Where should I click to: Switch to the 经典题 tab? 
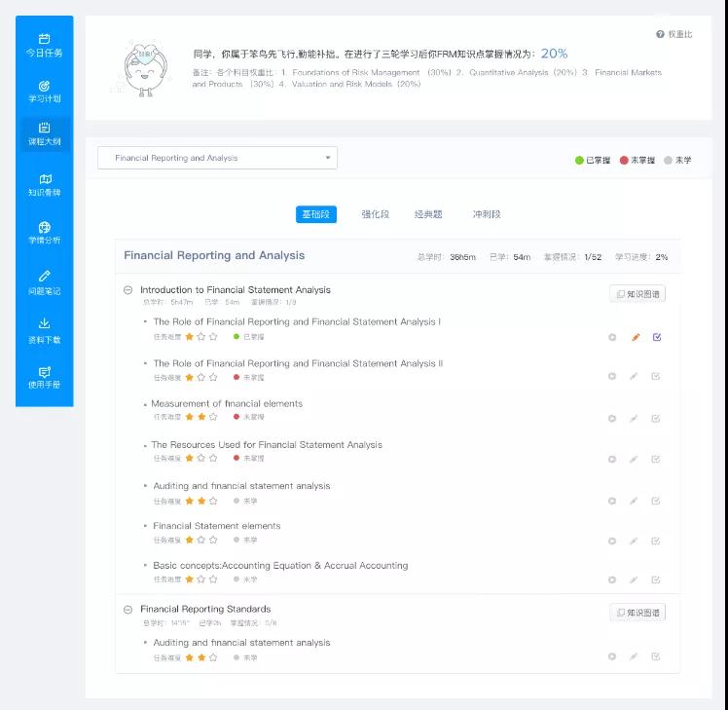pyautogui.click(x=428, y=214)
